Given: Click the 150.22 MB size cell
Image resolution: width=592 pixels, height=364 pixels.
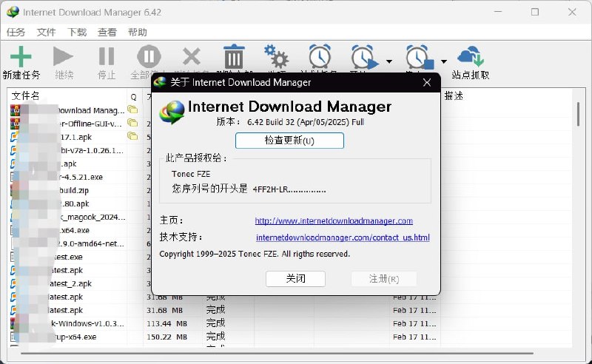Looking at the screenshot, I should (x=167, y=337).
